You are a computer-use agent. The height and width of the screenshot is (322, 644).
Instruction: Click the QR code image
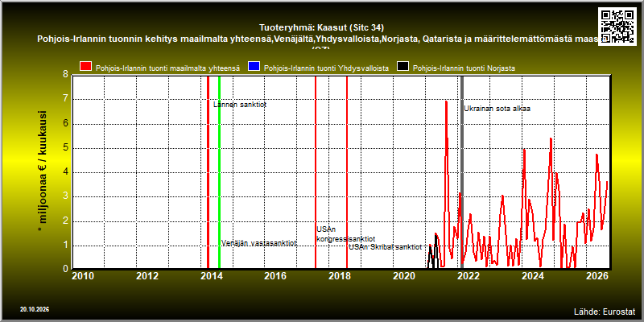pos(617,27)
